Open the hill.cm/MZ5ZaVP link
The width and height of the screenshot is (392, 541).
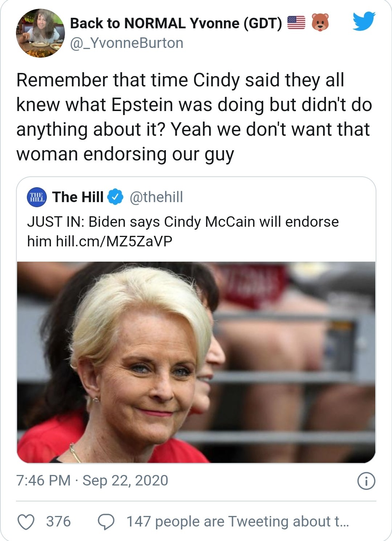114,241
